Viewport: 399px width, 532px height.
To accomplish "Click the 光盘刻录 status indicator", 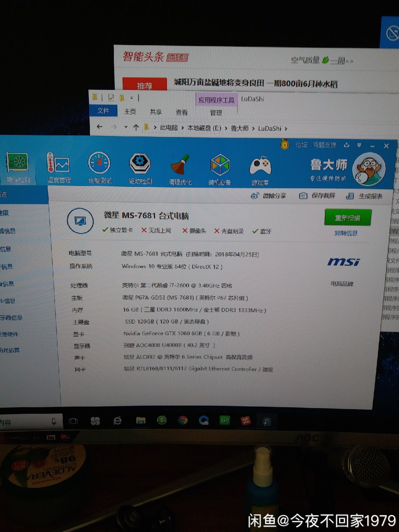I will [229, 231].
